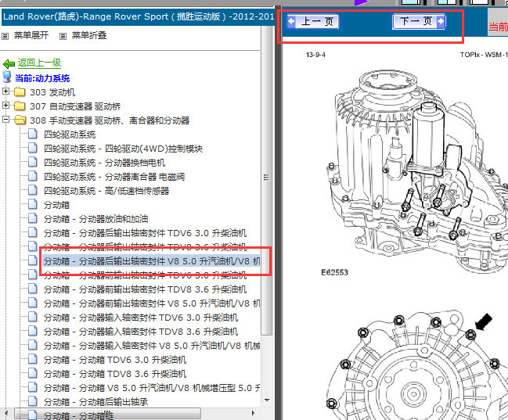Click the tree scrollbar down arrow

(267, 400)
